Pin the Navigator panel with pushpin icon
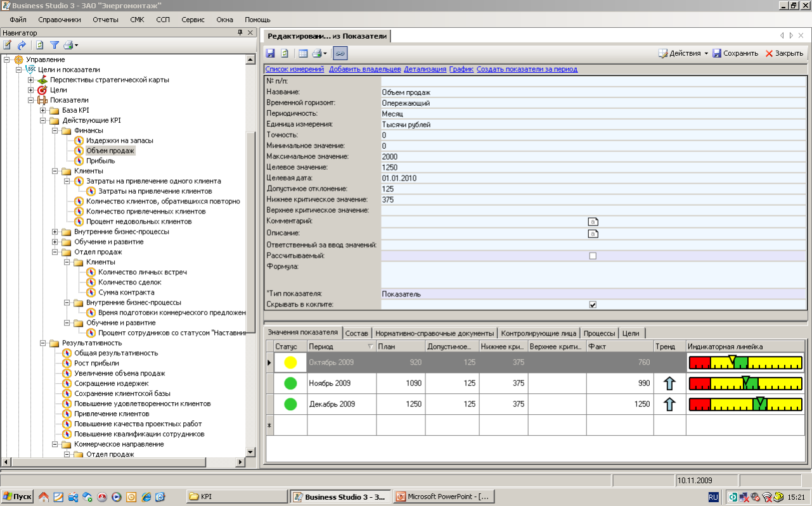This screenshot has height=506, width=812. coord(240,32)
